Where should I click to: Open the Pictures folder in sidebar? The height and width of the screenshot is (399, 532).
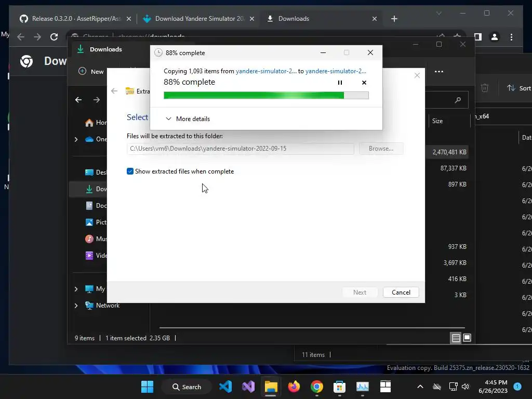tap(96, 222)
